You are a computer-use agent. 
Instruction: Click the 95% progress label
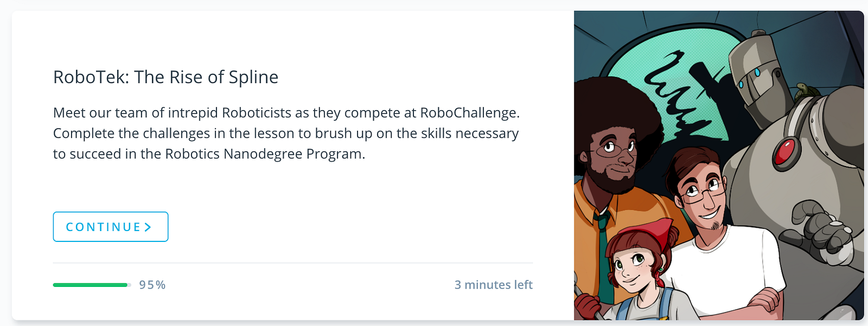[152, 285]
